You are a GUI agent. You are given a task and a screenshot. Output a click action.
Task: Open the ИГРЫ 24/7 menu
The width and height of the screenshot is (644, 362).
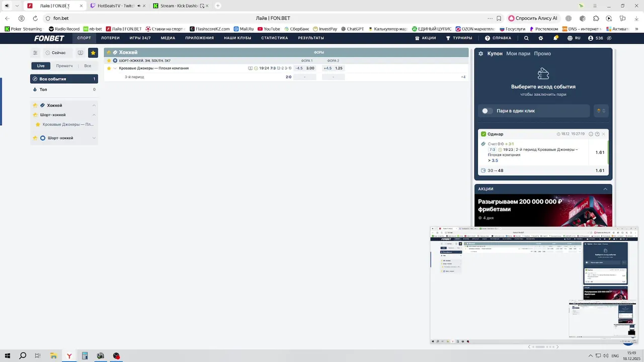[x=140, y=38]
